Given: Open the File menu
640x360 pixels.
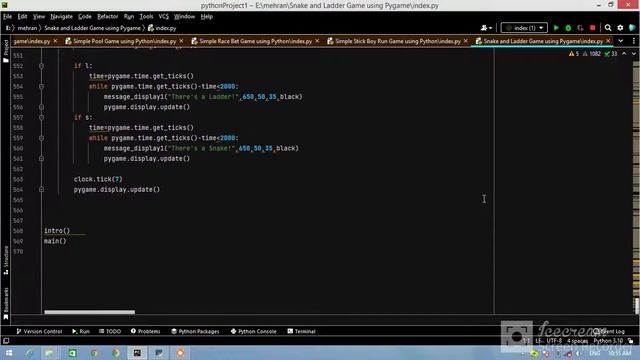Looking at the screenshot, I should tap(7, 16).
